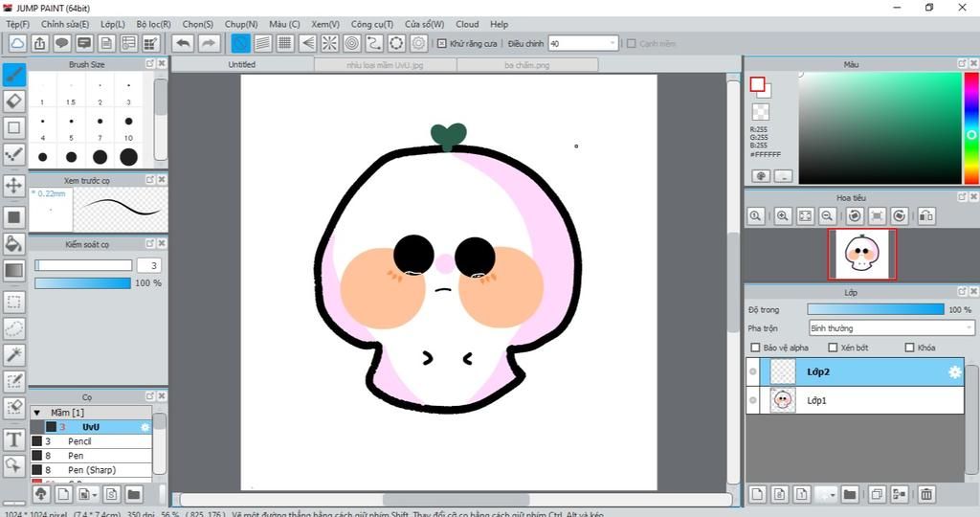Viewport: 980px width, 517px height.
Task: Open the Điều chỉnh value dropdown
Action: [612, 43]
